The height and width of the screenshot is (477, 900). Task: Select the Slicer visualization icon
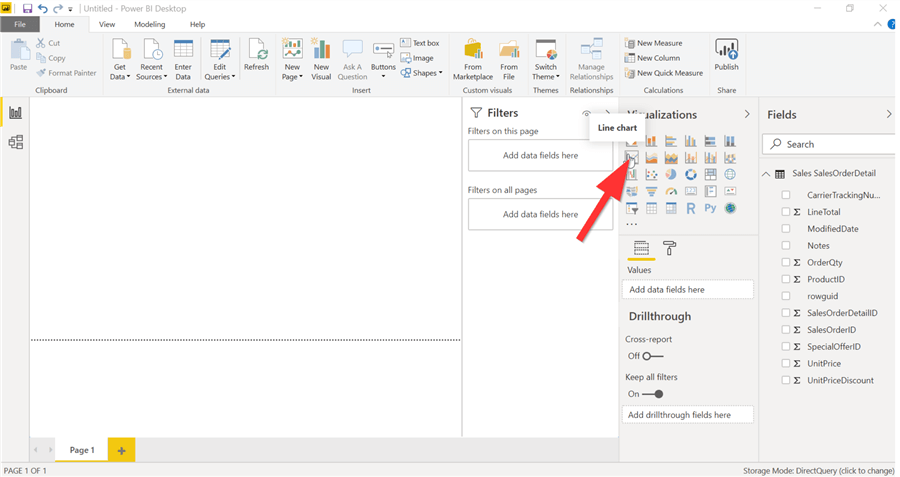631,208
